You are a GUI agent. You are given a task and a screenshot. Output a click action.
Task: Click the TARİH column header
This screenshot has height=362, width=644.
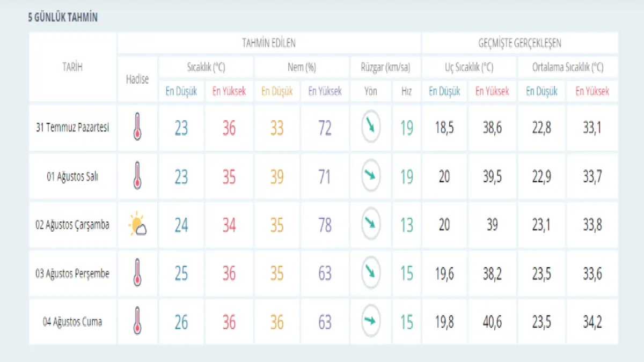[72, 67]
